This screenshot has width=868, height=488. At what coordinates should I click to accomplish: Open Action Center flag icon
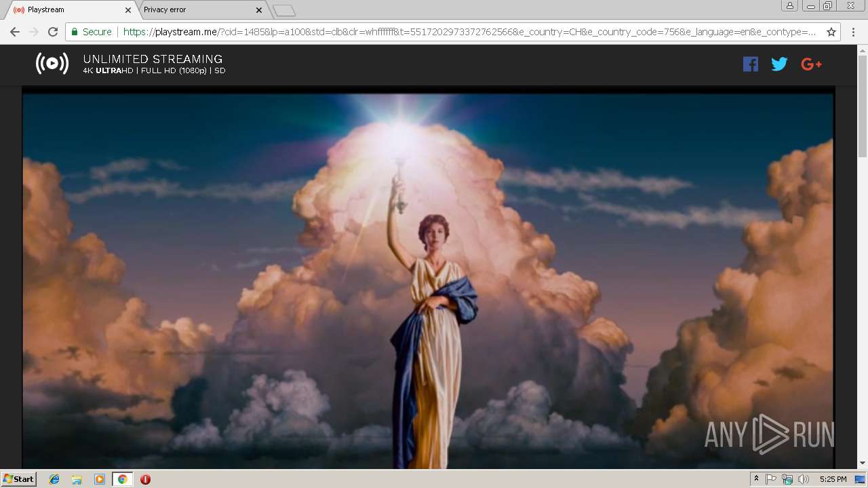pyautogui.click(x=771, y=479)
